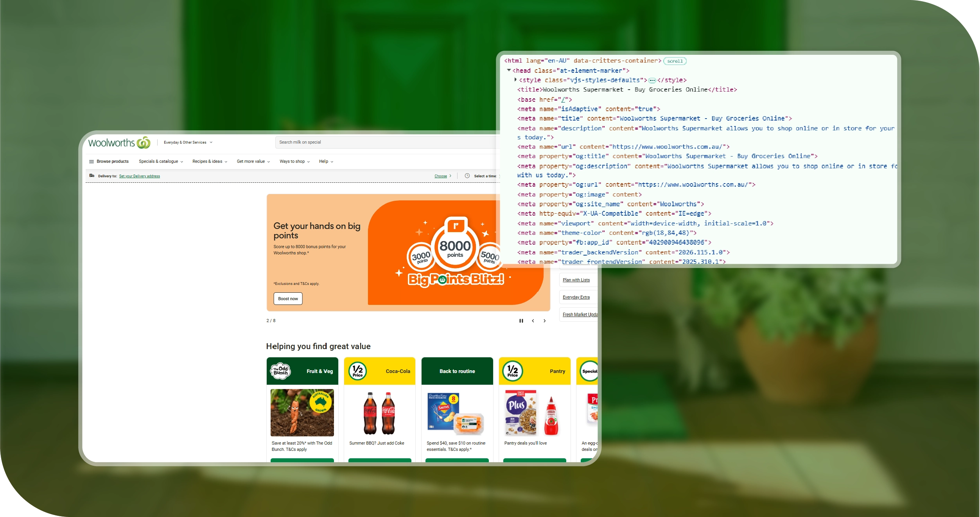Go to previous carousel slide
The image size is (980, 517).
click(533, 321)
